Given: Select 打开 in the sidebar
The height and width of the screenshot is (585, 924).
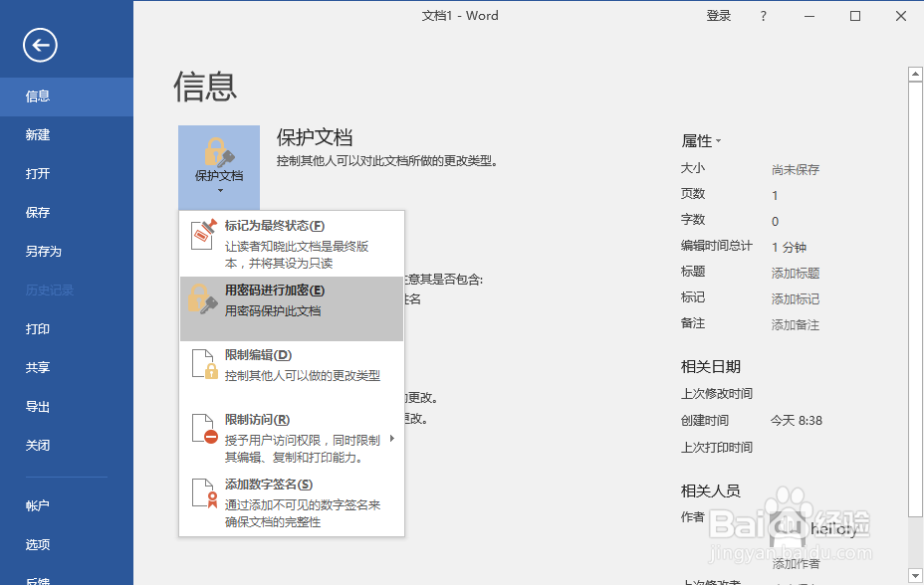Looking at the screenshot, I should (x=67, y=174).
